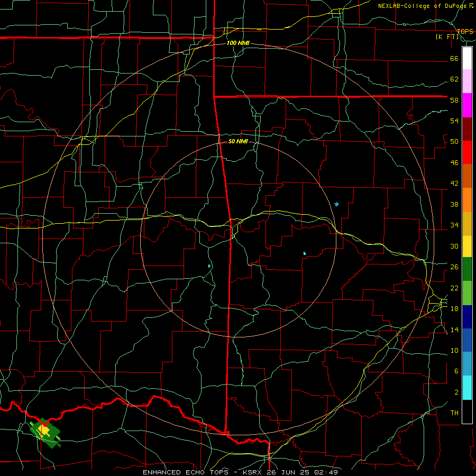Click the 10 legend value
Image resolution: width=476 pixels, height=476 pixels.
coord(454,351)
